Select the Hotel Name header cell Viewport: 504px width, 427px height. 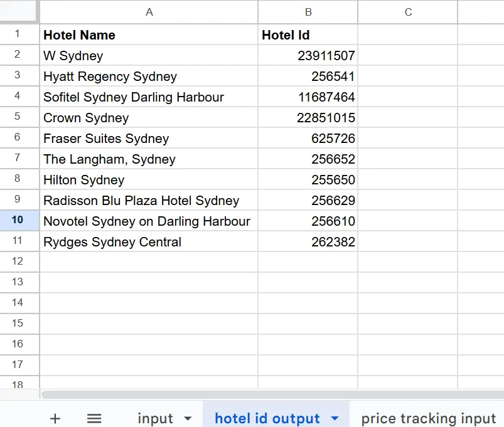click(149, 34)
